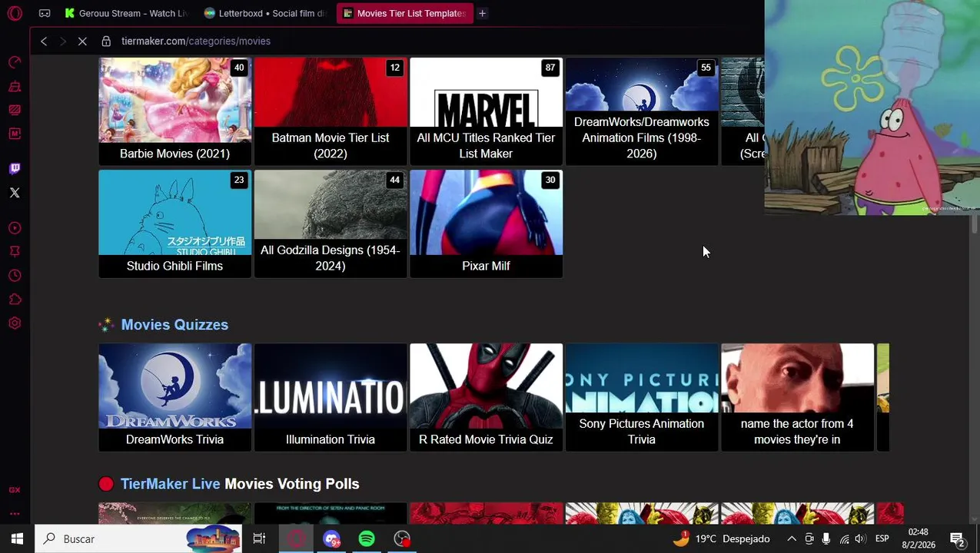Open All MCU Titles Ranked Tier List Maker
Screen dimensions: 980x553
(x=486, y=111)
